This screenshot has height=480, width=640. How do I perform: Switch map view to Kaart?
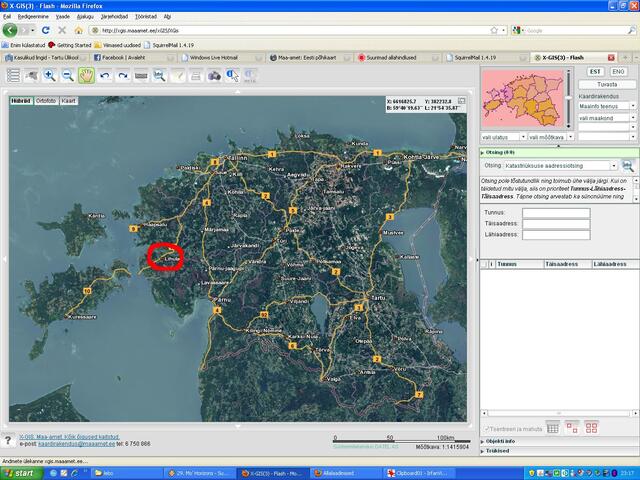tap(69, 101)
